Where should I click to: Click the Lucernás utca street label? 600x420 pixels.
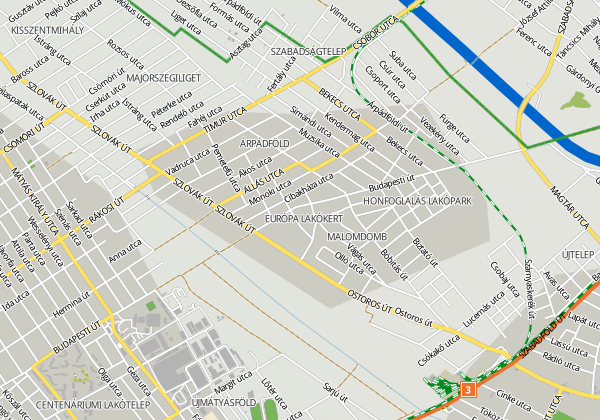click(x=484, y=309)
